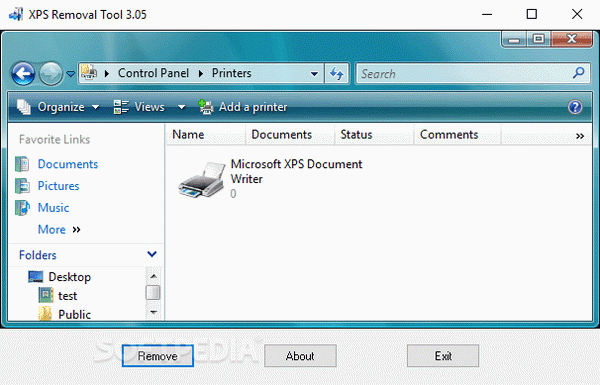Screen dimensions: 600x385
Task: Click the Desktop monitor icon in tree
Action: [x=36, y=276]
